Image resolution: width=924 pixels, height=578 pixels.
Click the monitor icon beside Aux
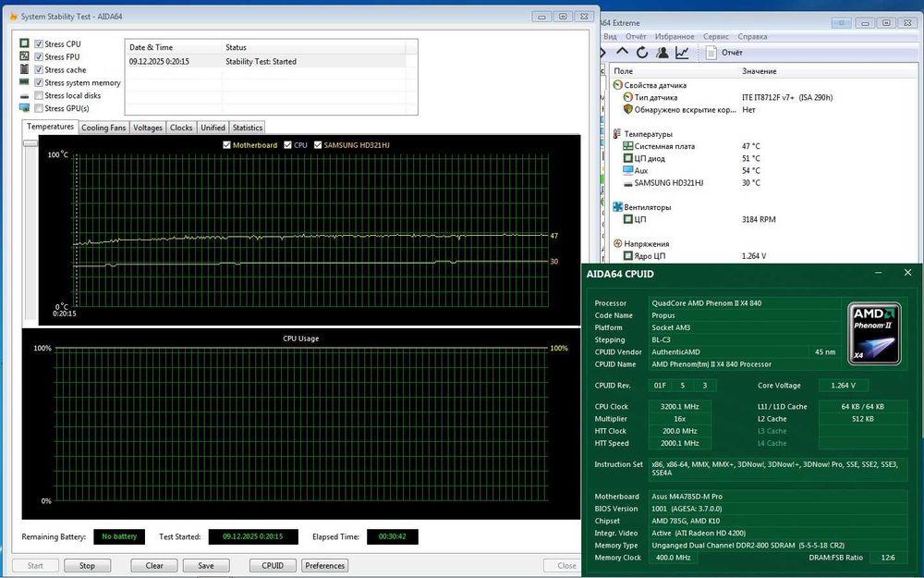pos(628,170)
